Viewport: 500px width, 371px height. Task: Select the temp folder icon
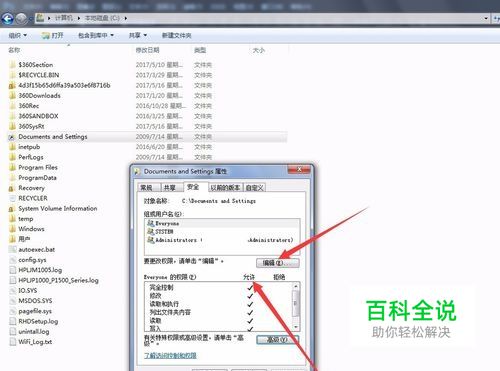pos(12,219)
